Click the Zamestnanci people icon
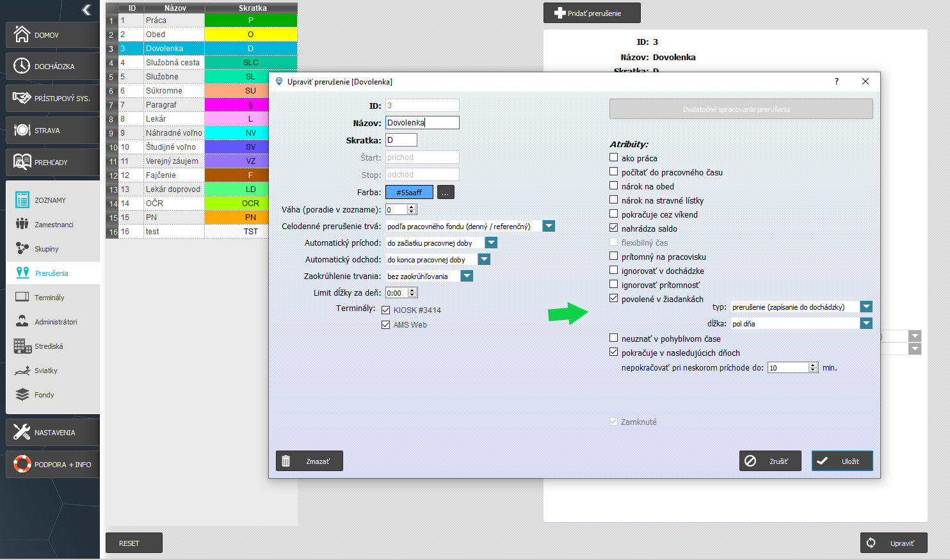This screenshot has width=950, height=560. pos(22,224)
